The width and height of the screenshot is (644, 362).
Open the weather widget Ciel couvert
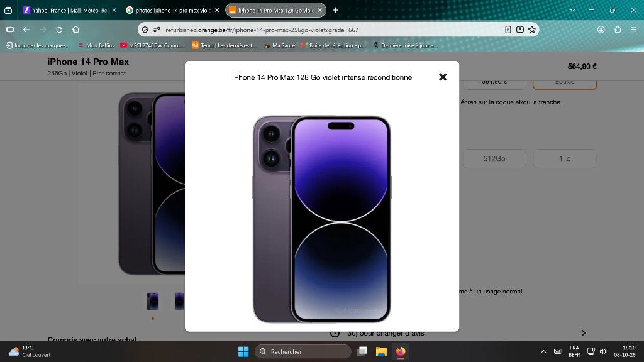(30, 352)
